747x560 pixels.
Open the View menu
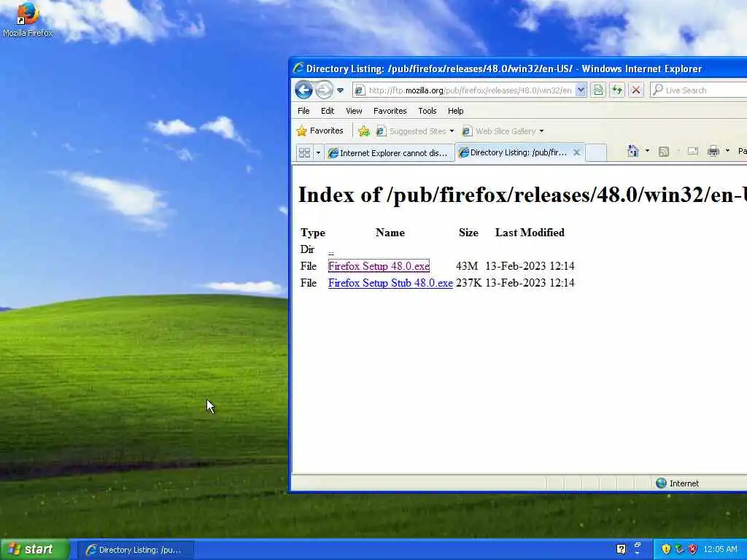(x=354, y=111)
